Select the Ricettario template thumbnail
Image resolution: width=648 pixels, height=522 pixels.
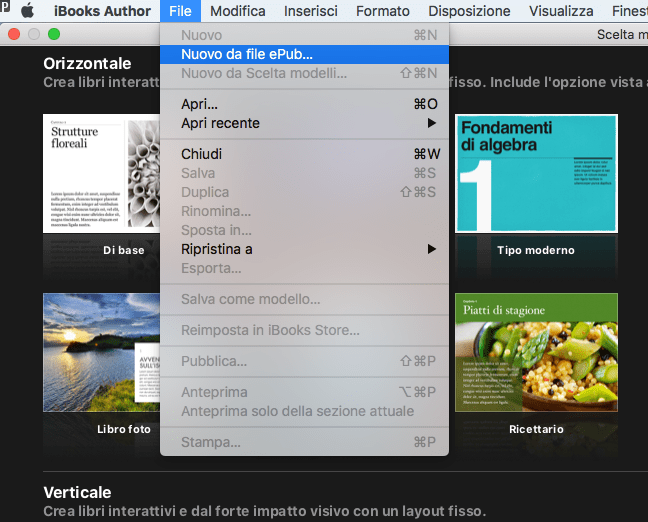(536, 353)
